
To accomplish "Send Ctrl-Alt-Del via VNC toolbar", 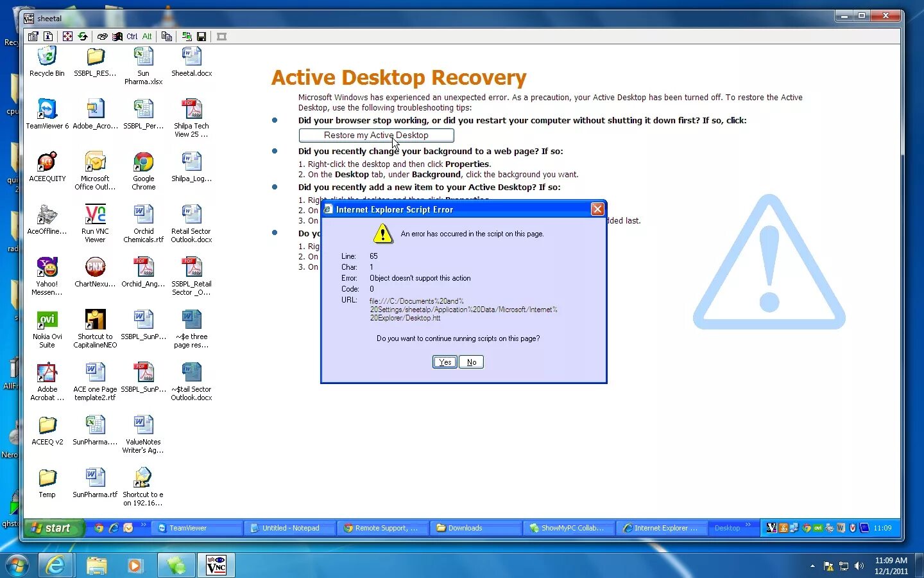I will [102, 37].
